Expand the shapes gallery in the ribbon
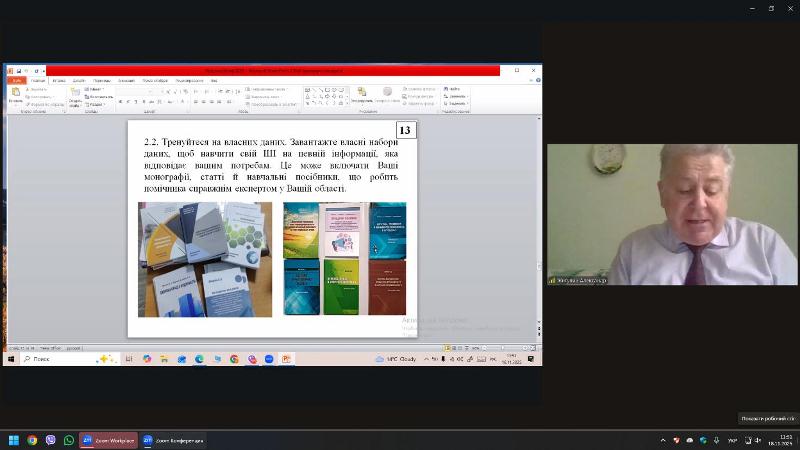Viewport: 800px width, 450px height. (x=346, y=103)
